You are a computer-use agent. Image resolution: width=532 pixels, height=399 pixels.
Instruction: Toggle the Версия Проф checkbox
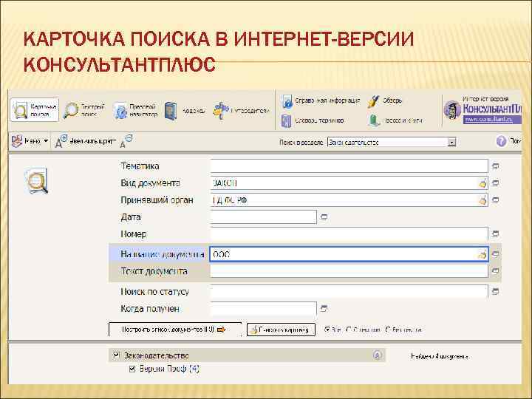click(132, 369)
